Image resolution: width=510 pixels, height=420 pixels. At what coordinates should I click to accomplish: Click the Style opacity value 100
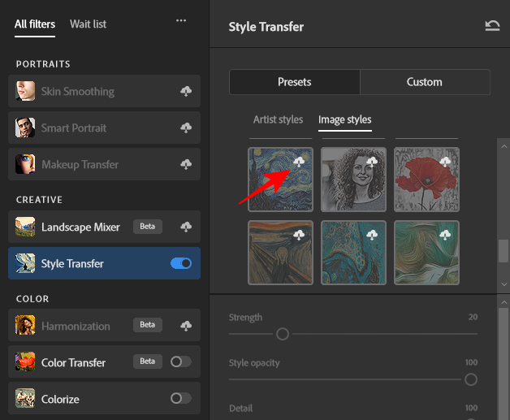[471, 362]
